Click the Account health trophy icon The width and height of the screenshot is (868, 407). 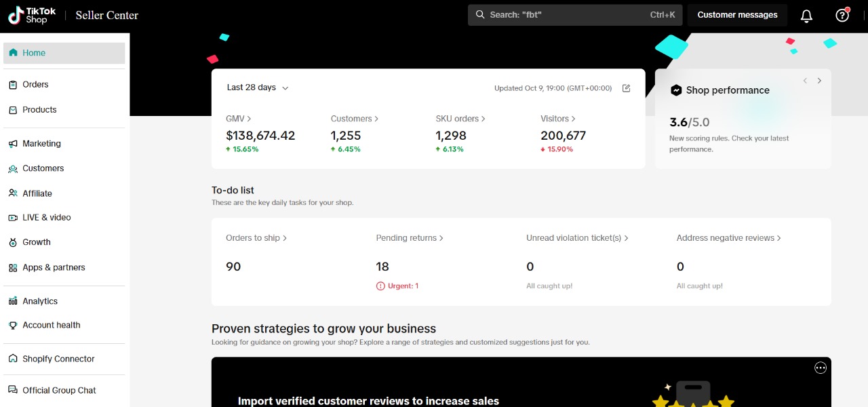[x=13, y=326]
